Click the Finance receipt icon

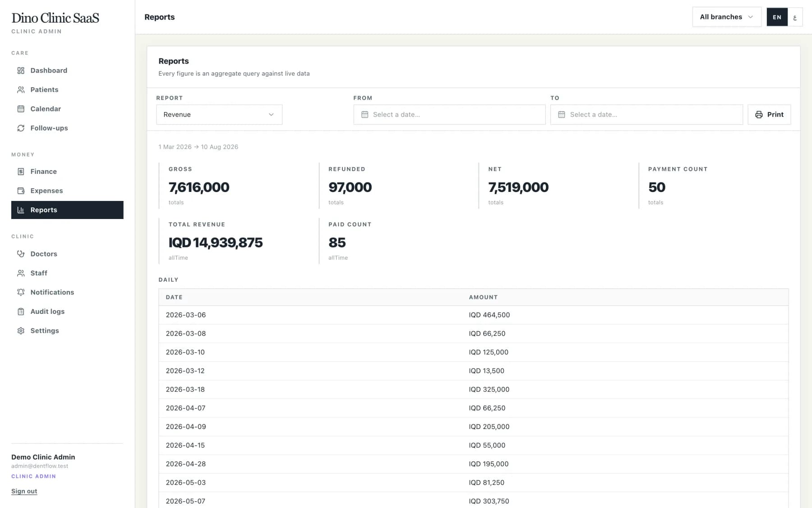(21, 172)
